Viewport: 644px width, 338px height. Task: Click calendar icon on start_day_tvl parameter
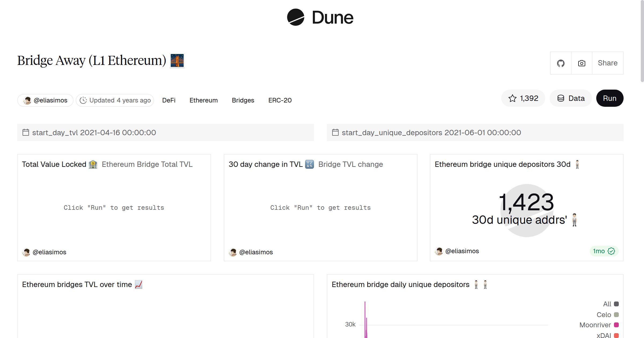25,132
